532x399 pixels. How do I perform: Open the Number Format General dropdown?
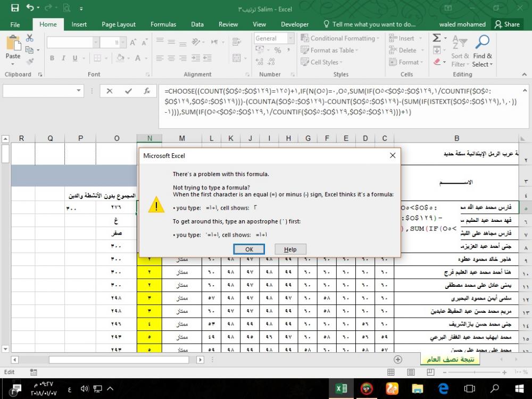click(290, 38)
